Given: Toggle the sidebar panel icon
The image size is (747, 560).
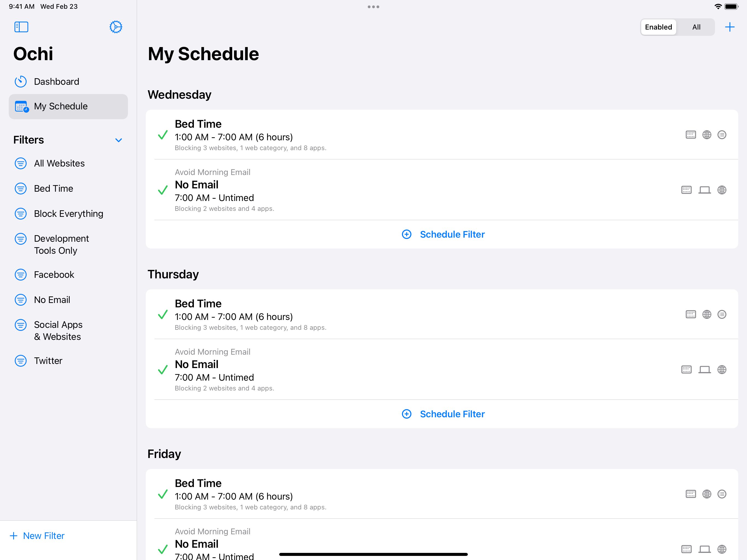Looking at the screenshot, I should pos(21,27).
